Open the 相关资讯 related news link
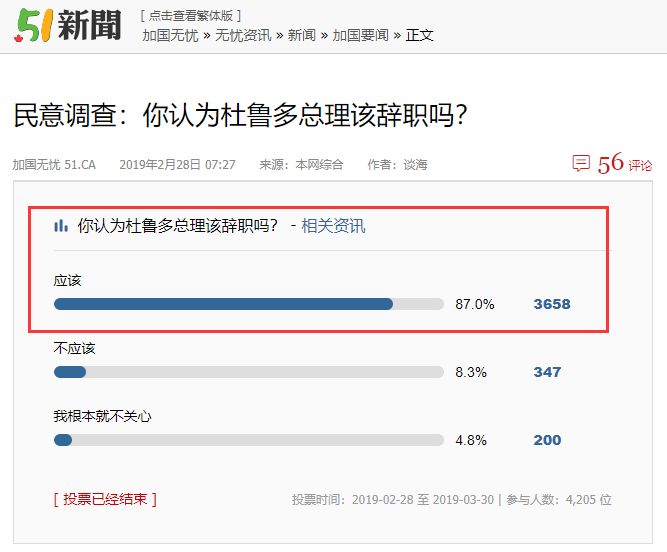This screenshot has height=552, width=667. tap(333, 226)
